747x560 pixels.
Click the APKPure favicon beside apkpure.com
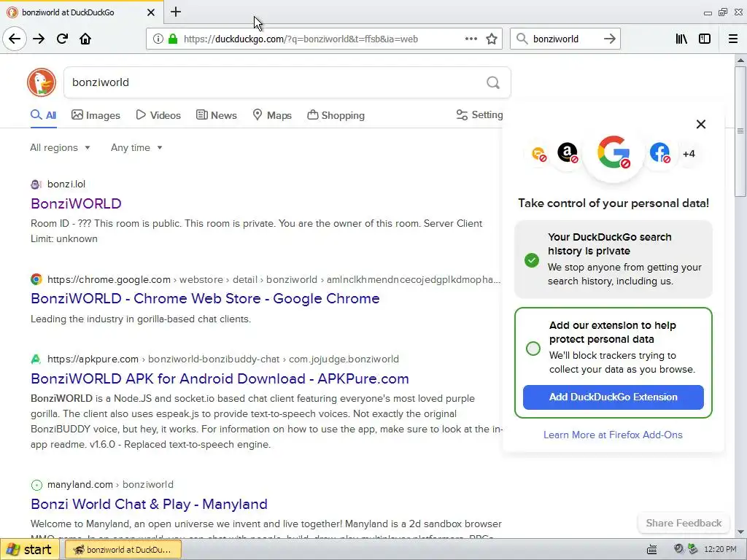pos(36,359)
